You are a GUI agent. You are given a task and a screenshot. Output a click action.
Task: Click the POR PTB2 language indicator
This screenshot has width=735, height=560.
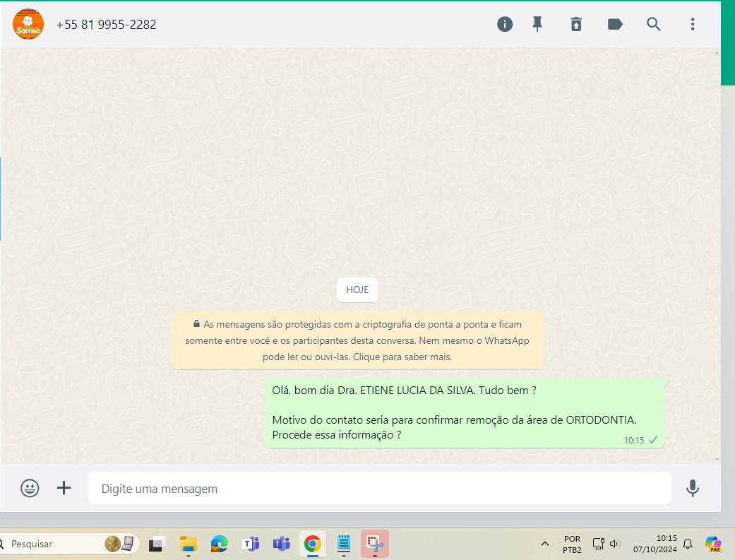click(572, 544)
